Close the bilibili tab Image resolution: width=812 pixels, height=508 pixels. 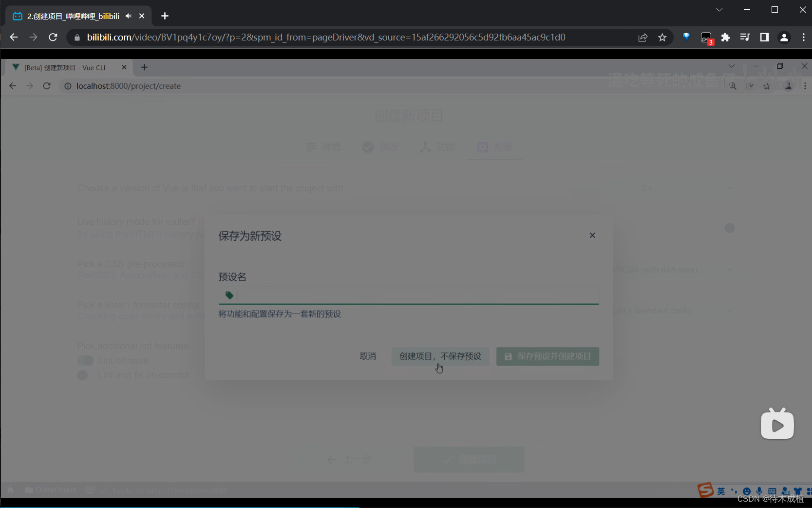point(142,16)
